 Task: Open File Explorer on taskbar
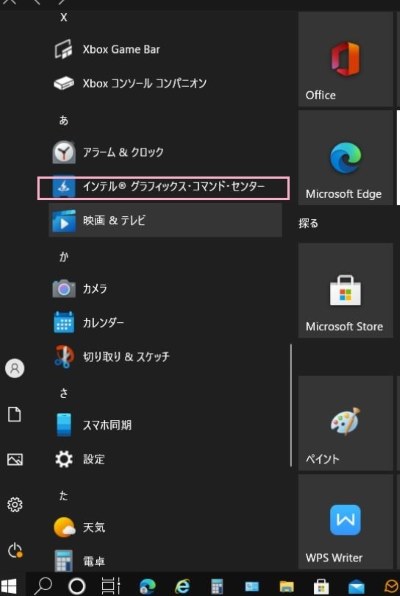286,586
